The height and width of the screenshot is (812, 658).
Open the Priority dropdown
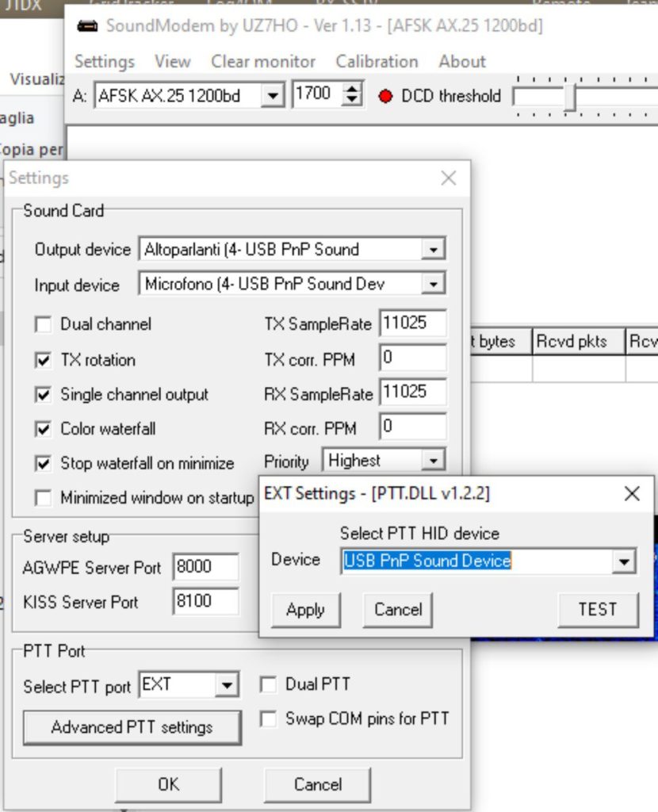(434, 460)
